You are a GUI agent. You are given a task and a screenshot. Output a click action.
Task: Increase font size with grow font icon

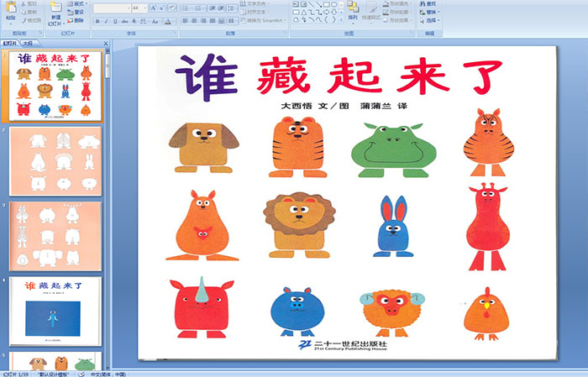tap(154, 8)
